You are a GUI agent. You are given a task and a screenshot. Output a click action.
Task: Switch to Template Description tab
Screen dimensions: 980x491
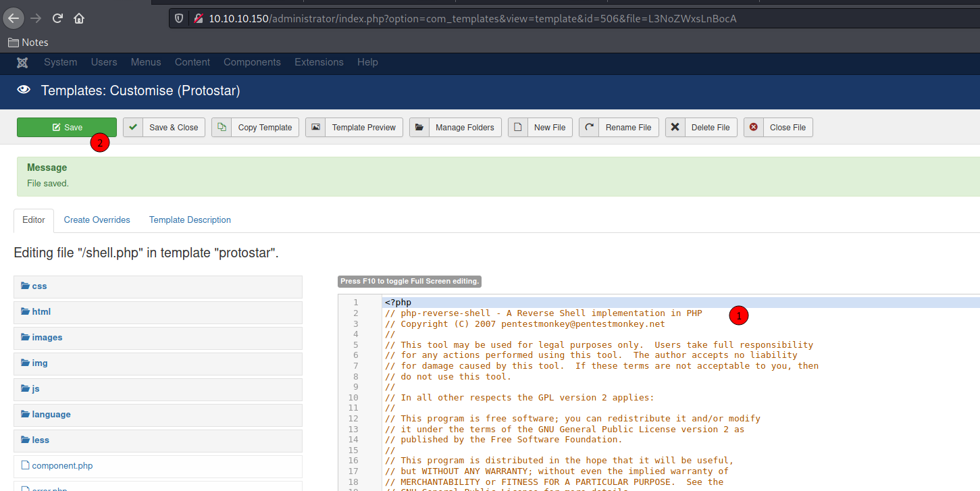190,220
